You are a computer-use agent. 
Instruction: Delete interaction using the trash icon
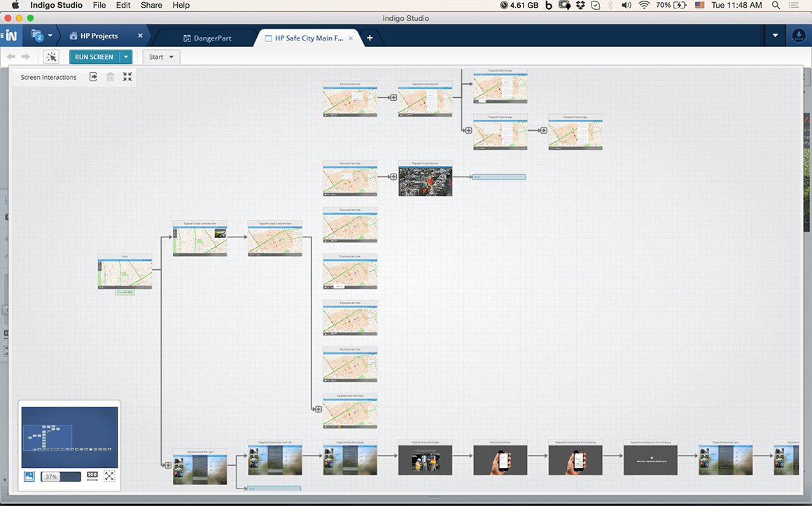tap(110, 76)
